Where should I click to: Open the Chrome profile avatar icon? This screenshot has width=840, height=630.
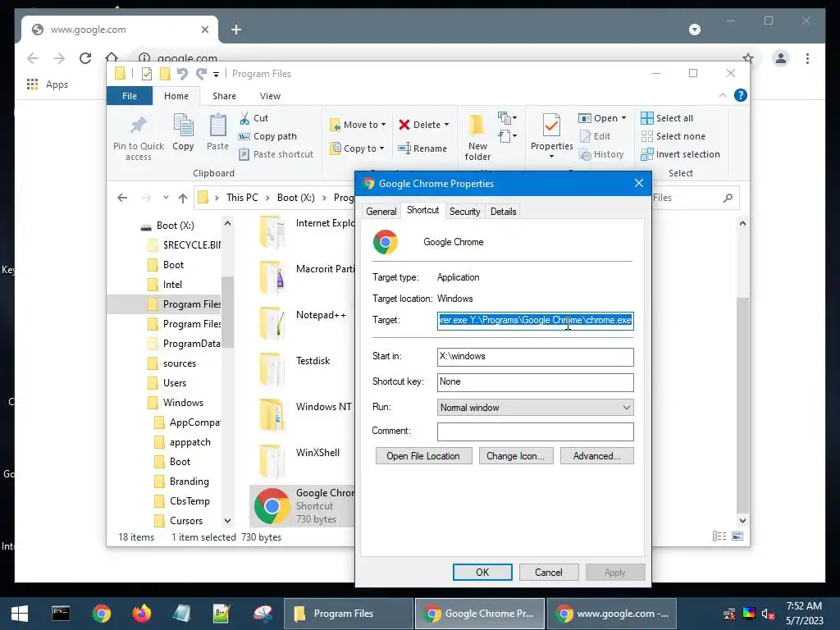tap(781, 58)
